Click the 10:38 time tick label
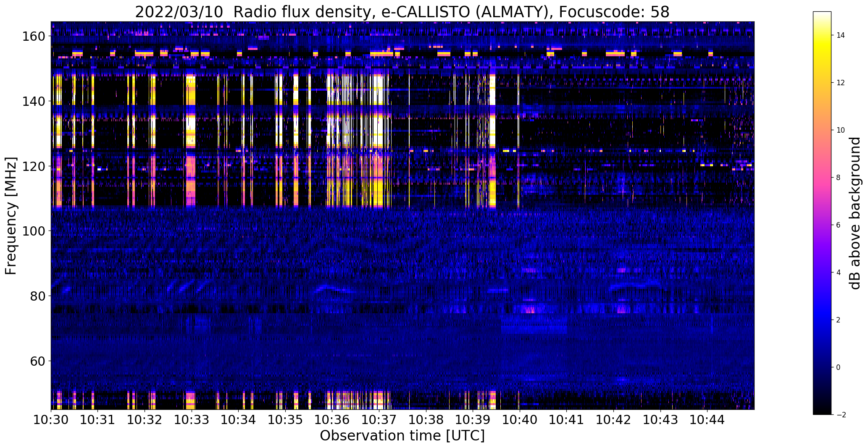868x448 pixels. pos(426,419)
